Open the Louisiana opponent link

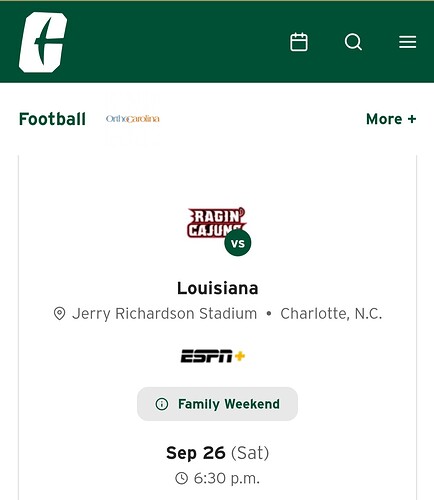pos(218,288)
